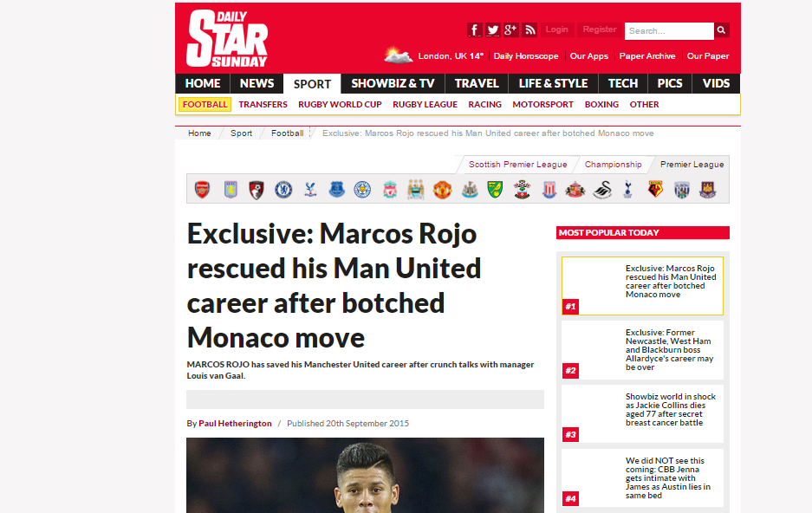This screenshot has height=513, width=812.
Task: Click the Login button
Action: point(556,29)
